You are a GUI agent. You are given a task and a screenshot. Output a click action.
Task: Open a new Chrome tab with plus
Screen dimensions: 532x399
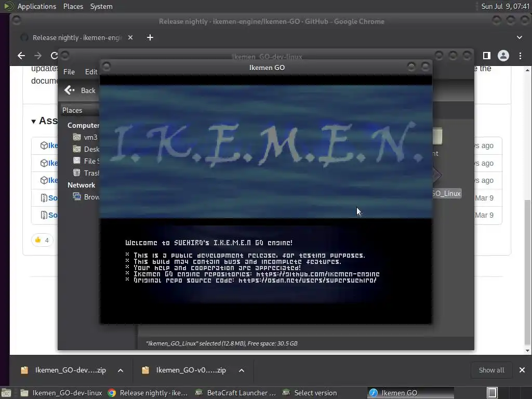pyautogui.click(x=150, y=37)
